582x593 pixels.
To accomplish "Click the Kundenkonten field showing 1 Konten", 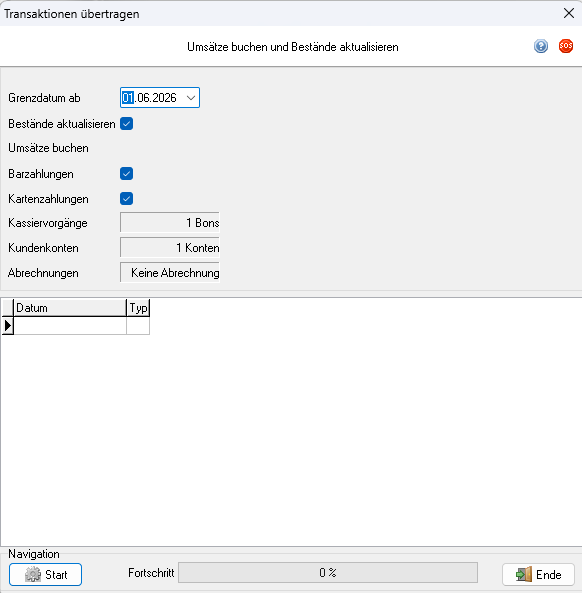I will click(x=170, y=248).
